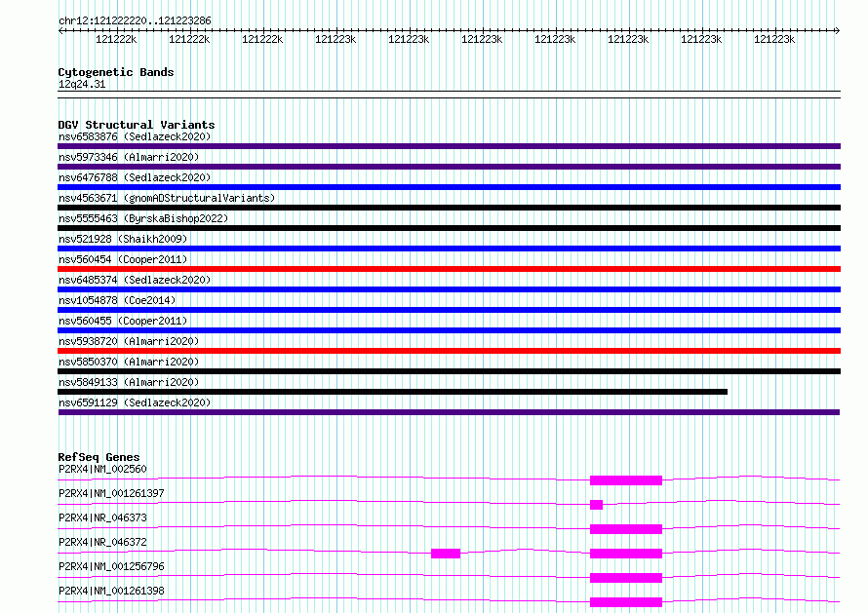Click the magenta exon of P2RX4|NR_046373
The image size is (868, 613).
tap(626, 529)
